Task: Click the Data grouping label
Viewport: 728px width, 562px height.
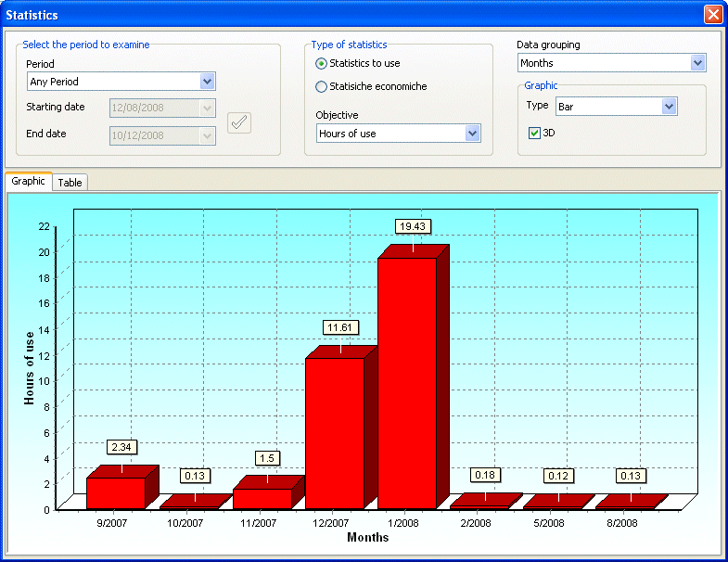Action: coord(548,45)
